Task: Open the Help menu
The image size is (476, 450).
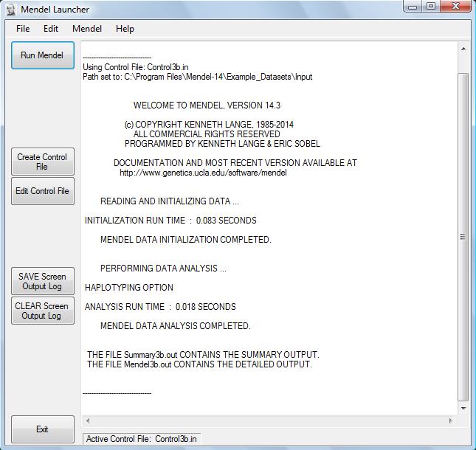Action: [125, 29]
